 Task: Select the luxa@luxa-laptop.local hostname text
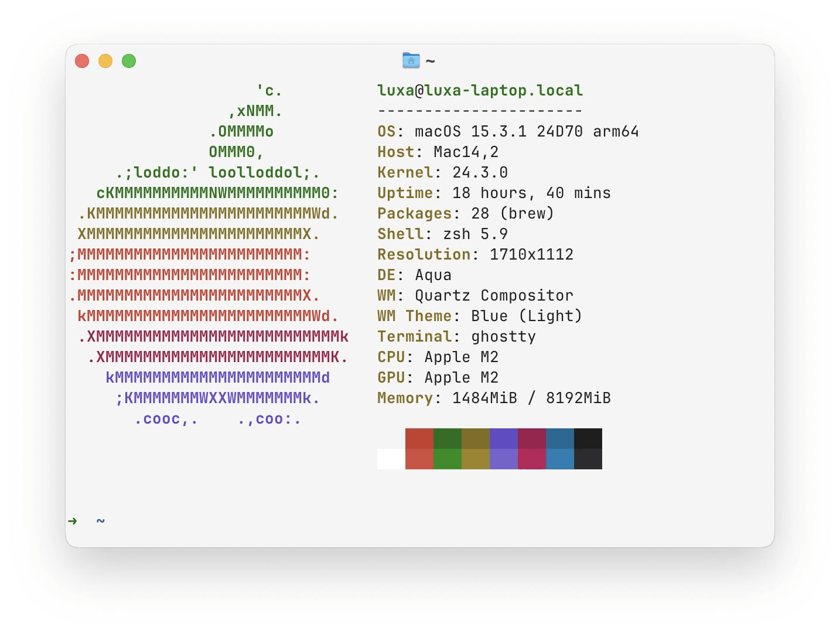480,90
